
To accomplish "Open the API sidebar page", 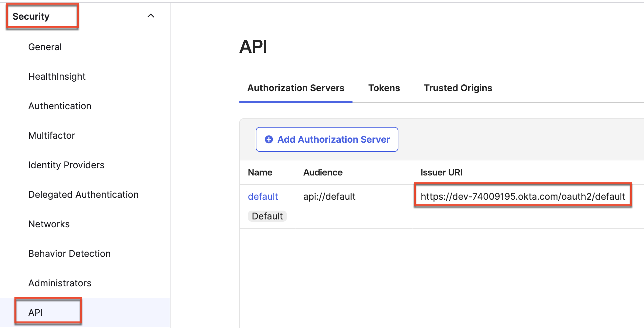I will point(36,312).
